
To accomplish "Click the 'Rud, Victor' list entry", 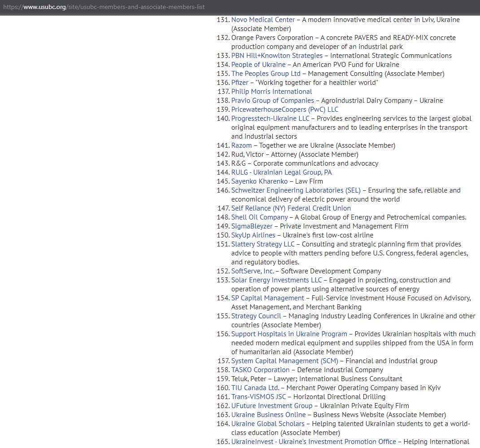I will [x=247, y=154].
